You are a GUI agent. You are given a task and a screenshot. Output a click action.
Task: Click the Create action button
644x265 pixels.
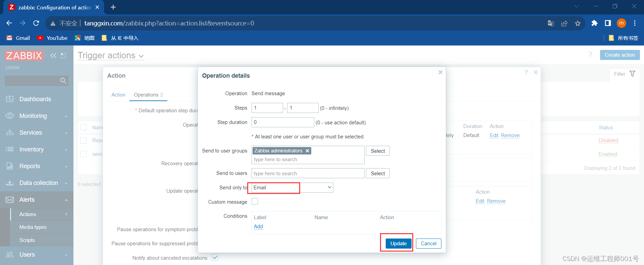(620, 55)
